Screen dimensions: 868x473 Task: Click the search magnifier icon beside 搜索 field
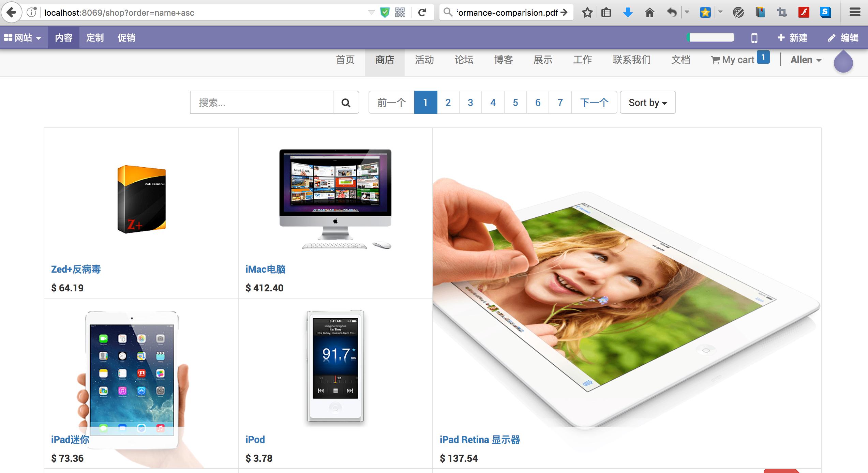pos(346,102)
